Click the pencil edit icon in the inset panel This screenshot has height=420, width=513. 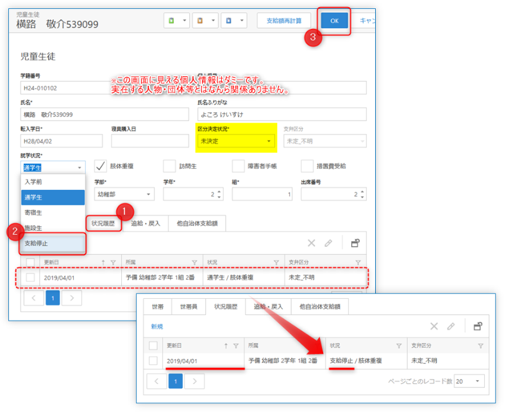pos(451,326)
